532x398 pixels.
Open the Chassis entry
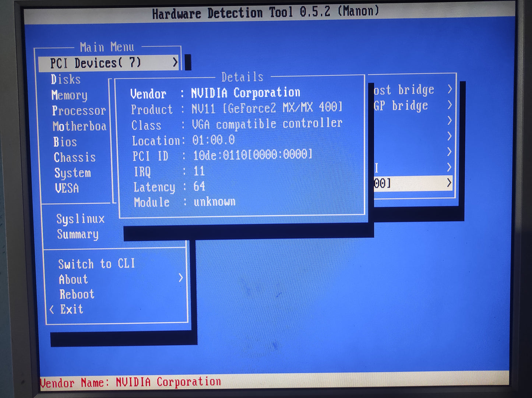(75, 158)
